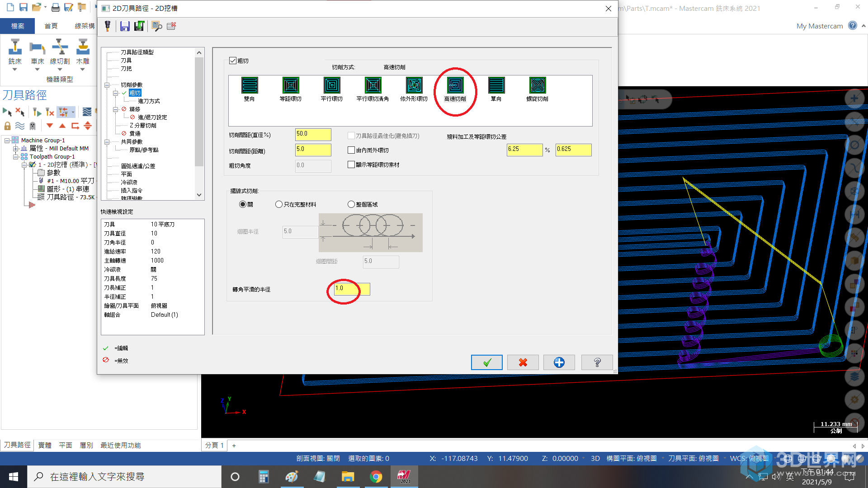Switch to the 實體 bottom tab
868x488 pixels.
point(45,445)
